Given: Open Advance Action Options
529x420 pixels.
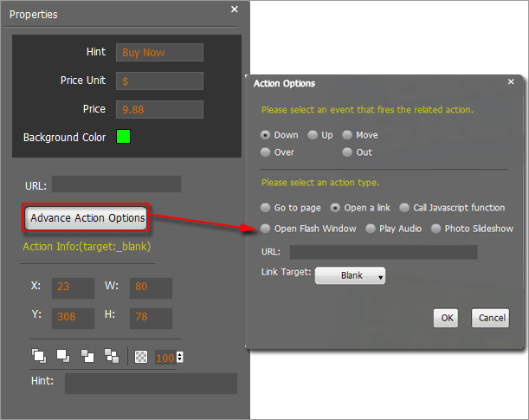Looking at the screenshot, I should coord(87,218).
